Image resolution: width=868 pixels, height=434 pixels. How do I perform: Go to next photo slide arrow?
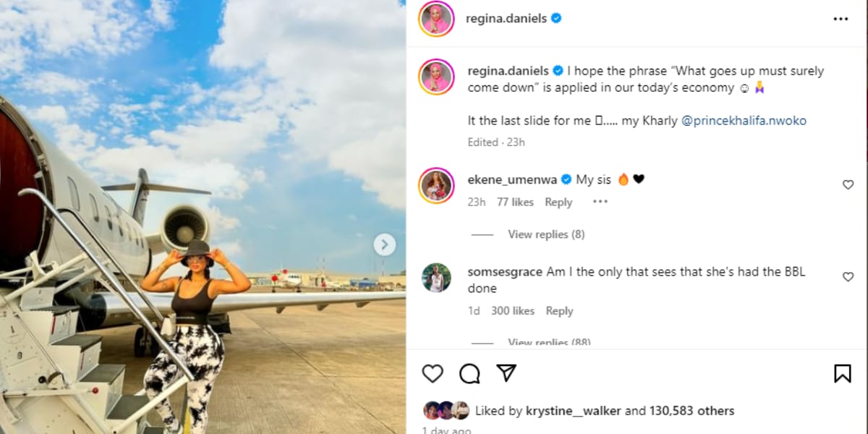(384, 244)
